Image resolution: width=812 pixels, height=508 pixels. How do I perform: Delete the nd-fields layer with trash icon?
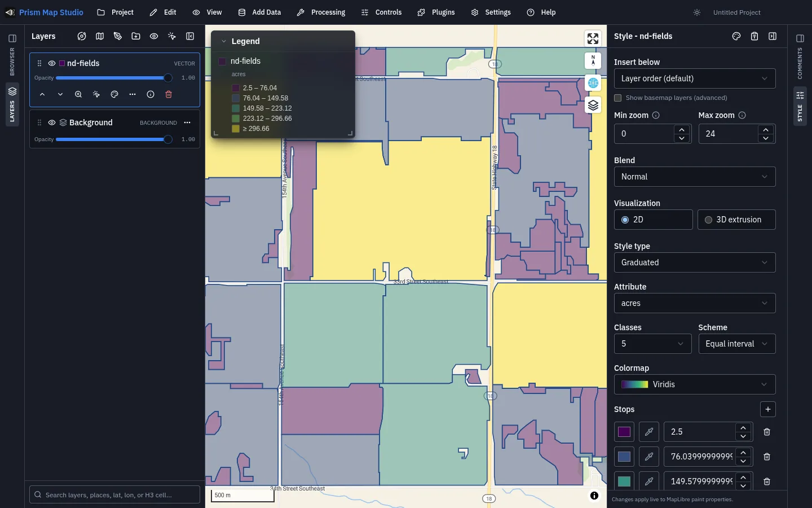[169, 94]
